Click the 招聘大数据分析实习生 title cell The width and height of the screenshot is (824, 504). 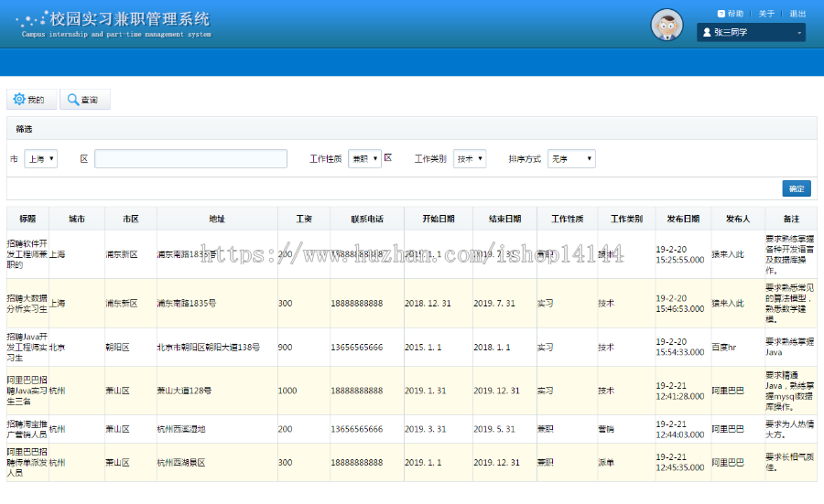point(27,304)
